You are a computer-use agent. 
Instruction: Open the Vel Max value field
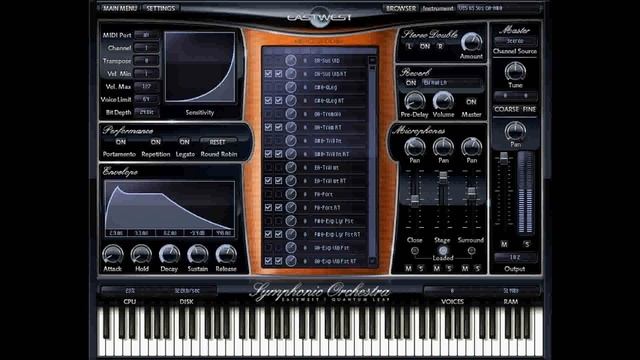coord(147,87)
